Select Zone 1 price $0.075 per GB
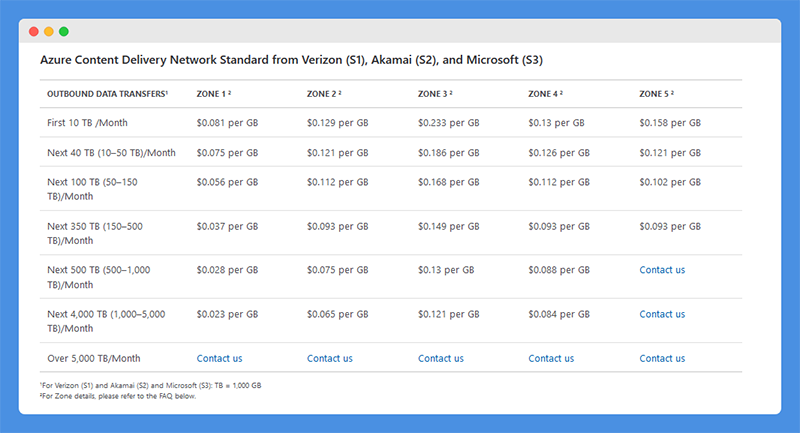800x433 pixels. click(x=227, y=153)
